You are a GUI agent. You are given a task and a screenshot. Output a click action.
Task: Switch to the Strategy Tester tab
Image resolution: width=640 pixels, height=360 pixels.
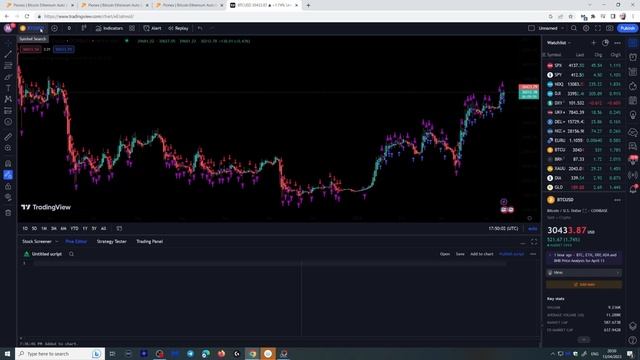coord(111,242)
